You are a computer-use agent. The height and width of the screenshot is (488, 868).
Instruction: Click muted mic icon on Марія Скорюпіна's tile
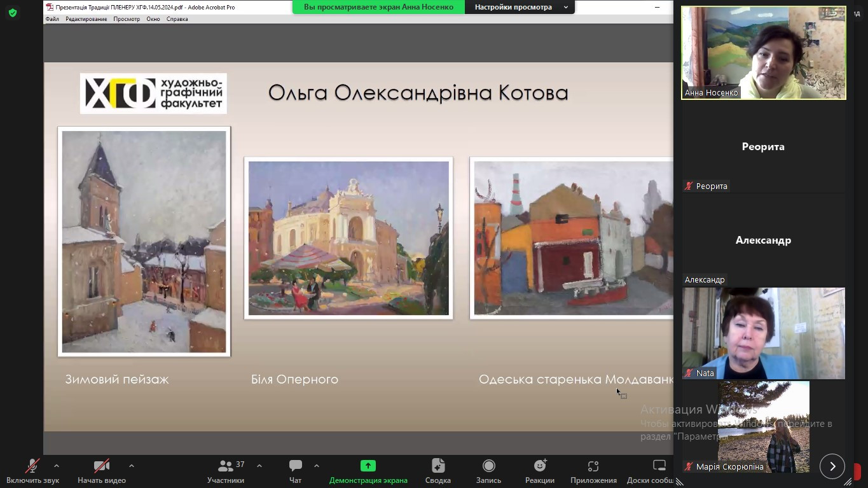(x=689, y=466)
